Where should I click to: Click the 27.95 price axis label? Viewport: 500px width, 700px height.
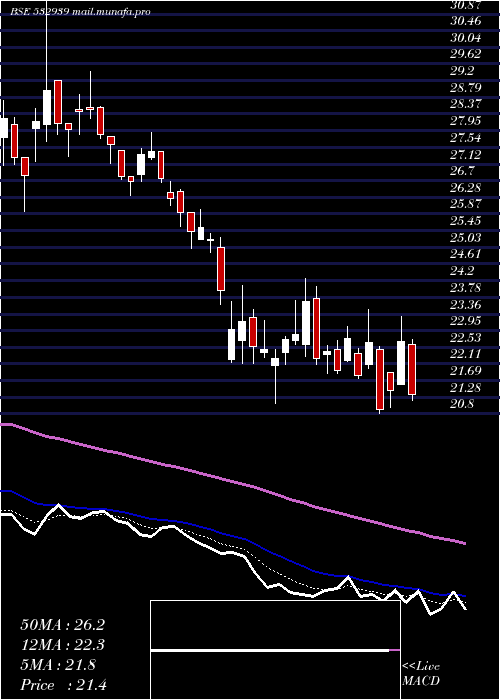tap(466, 121)
